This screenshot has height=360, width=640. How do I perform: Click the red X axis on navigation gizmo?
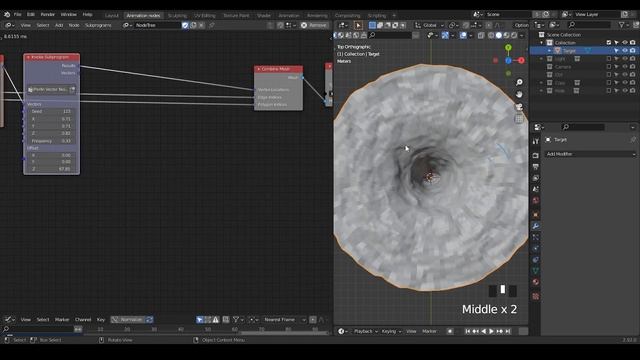tap(521, 60)
